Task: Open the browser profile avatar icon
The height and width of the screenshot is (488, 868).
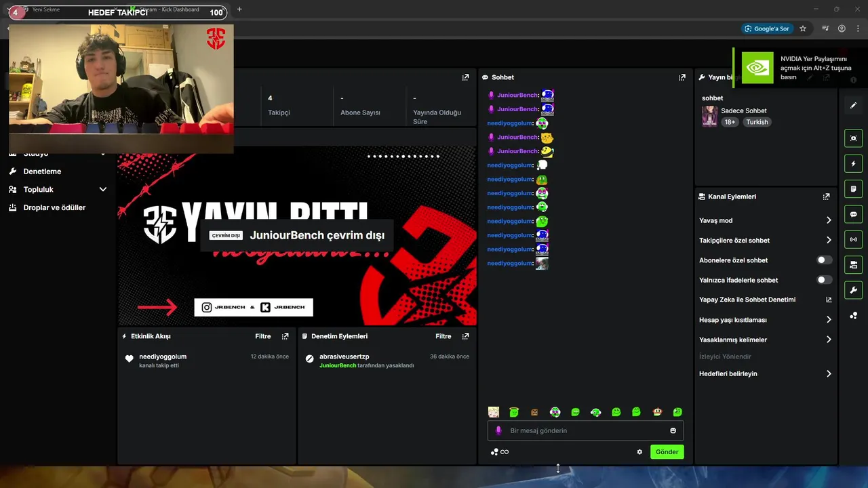Action: coord(842,28)
